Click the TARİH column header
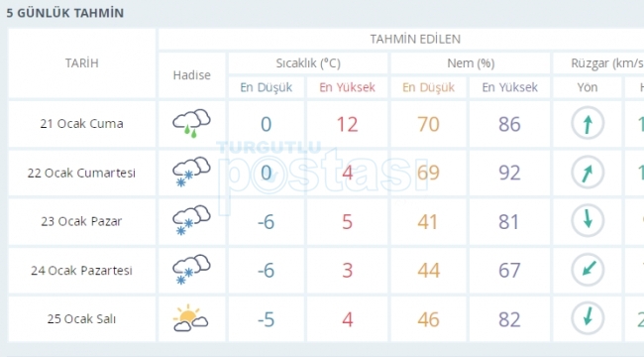Image resolution: width=644 pixels, height=357 pixels. [81, 63]
